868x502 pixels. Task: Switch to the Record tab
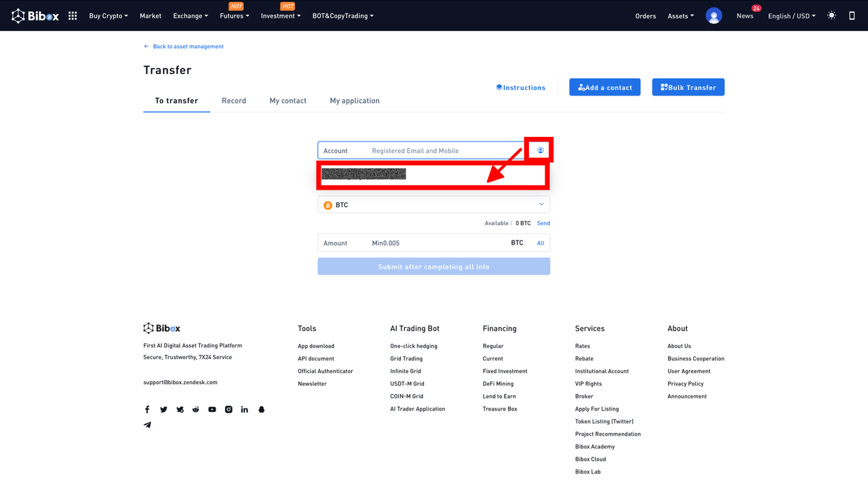[x=234, y=101]
